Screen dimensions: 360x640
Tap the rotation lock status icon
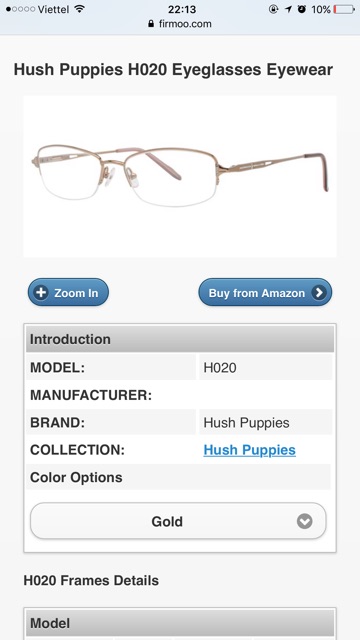click(273, 9)
